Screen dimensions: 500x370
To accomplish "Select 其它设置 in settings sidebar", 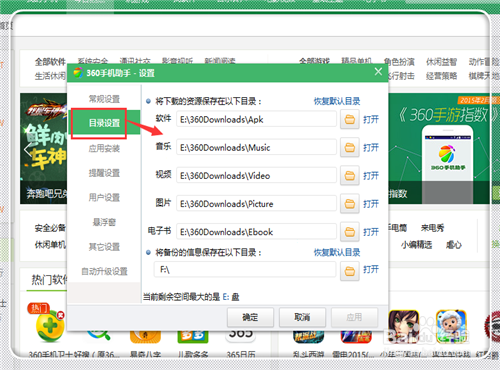I will (104, 247).
